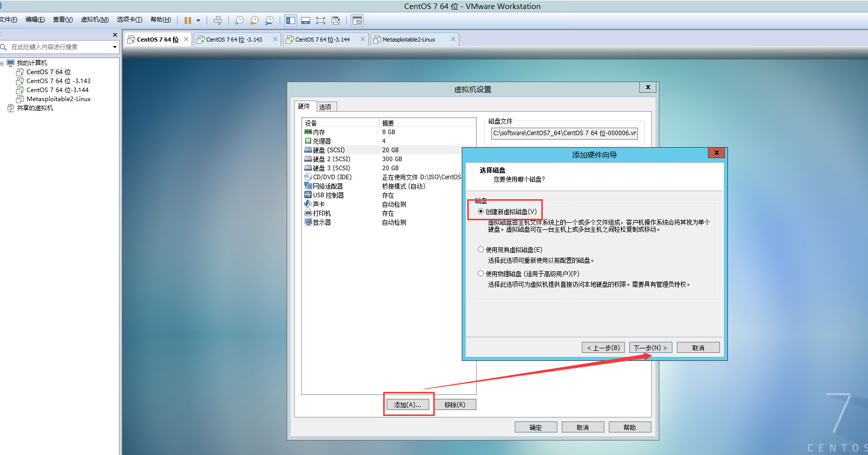Viewport: 868px width, 455px height.
Task: Click the 20 GB summary for 硬盘 3
Action: pos(390,168)
